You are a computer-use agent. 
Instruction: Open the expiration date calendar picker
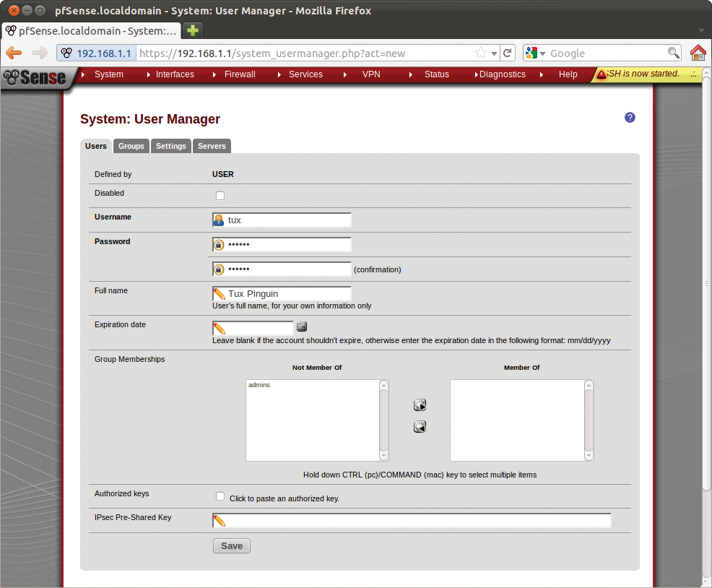[x=301, y=327]
